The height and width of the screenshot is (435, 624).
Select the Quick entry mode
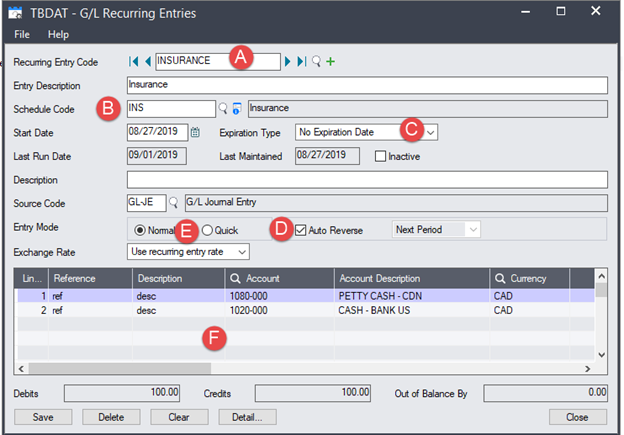click(207, 230)
